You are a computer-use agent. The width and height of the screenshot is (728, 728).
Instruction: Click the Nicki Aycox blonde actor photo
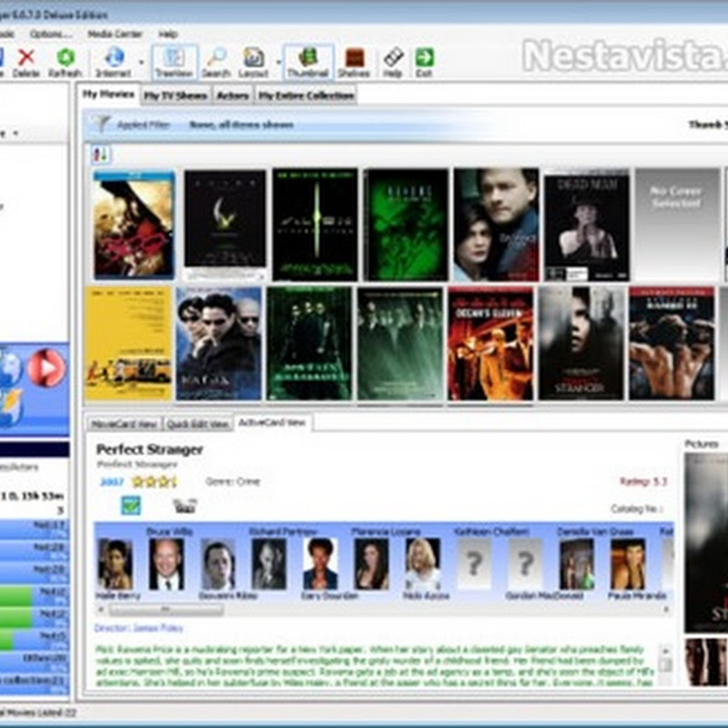[x=422, y=564]
